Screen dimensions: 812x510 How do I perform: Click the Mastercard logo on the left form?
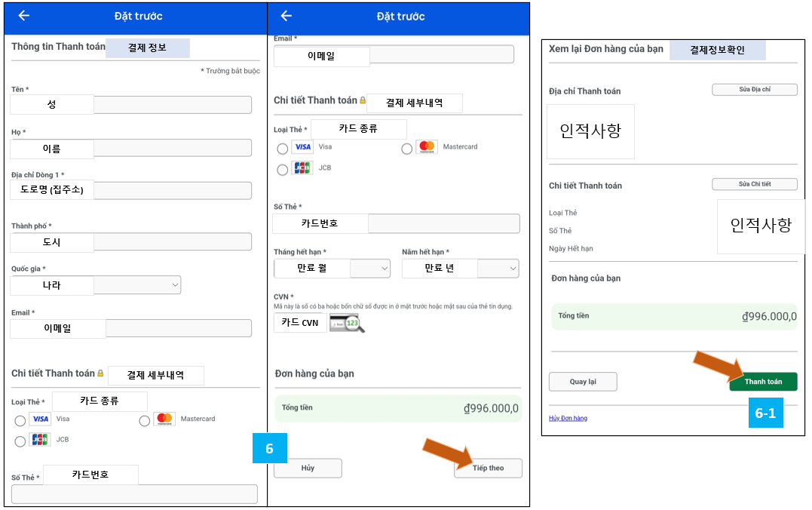pyautogui.click(x=164, y=418)
